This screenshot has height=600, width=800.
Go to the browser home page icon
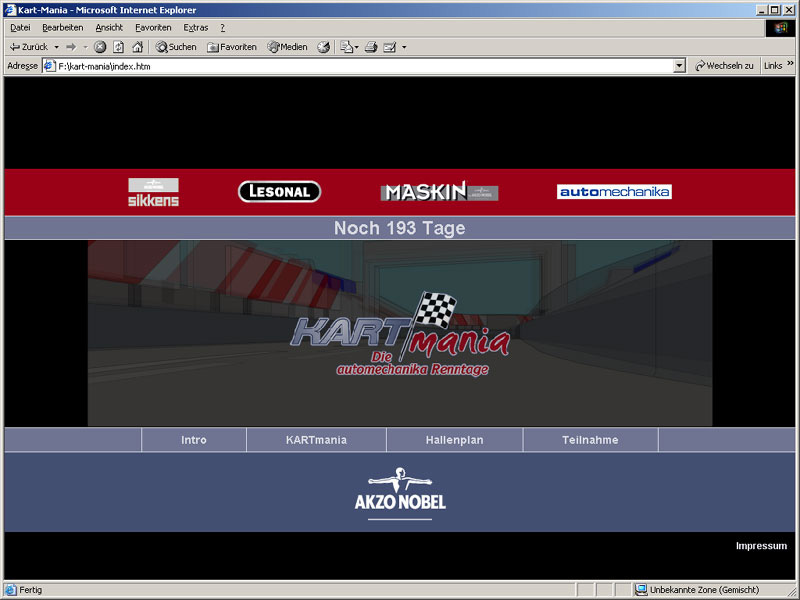pyautogui.click(x=137, y=47)
